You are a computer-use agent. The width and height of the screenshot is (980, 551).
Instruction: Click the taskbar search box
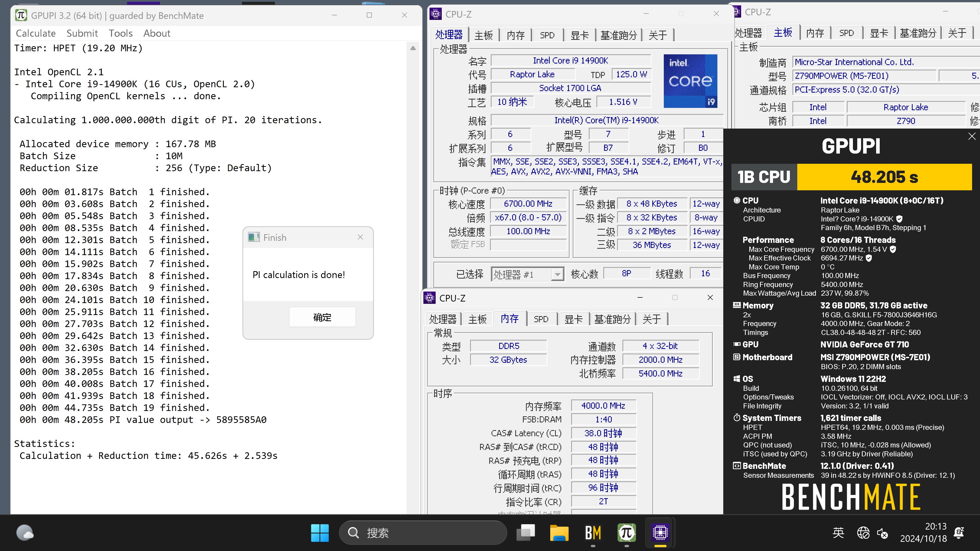tap(423, 533)
